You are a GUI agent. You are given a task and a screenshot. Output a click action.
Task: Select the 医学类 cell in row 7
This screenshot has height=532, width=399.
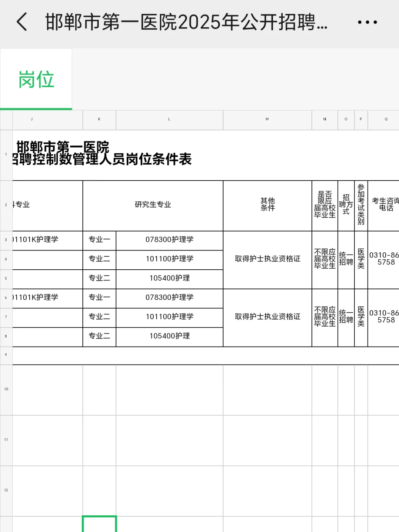(361, 317)
